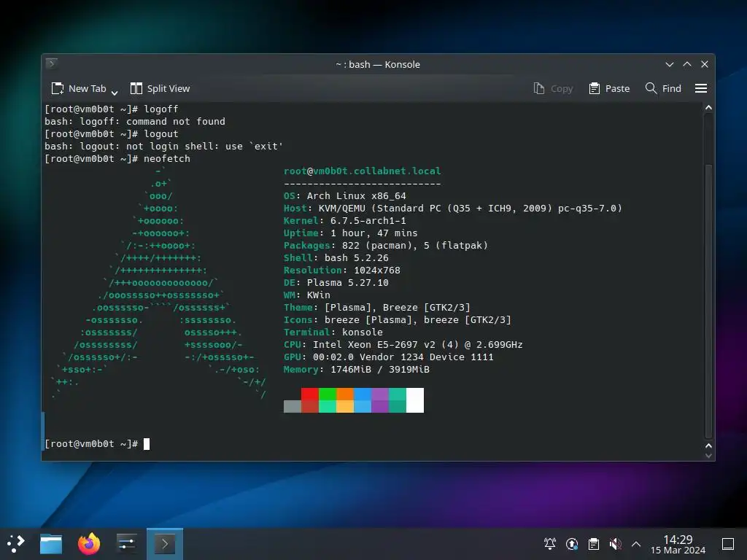Click the 'neofetch' command line

[x=117, y=158]
